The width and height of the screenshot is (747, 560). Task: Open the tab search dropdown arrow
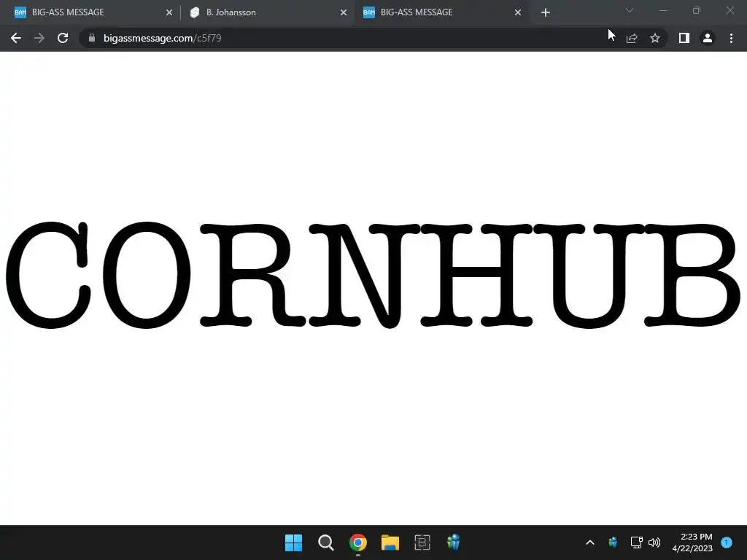(630, 10)
